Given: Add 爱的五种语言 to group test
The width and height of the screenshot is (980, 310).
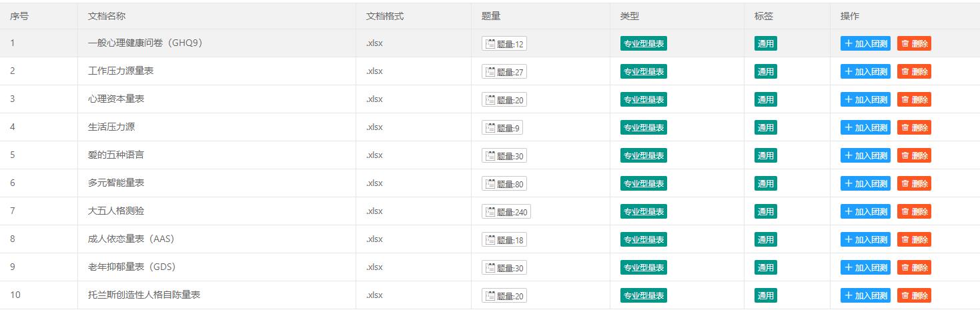Looking at the screenshot, I should click(865, 156).
